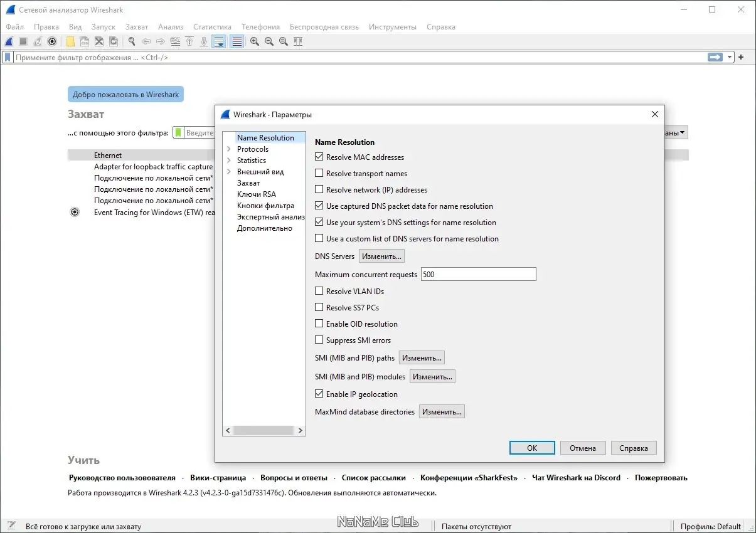The height and width of the screenshot is (533, 756).
Task: Expand the Protocols tree node
Action: [x=229, y=149]
